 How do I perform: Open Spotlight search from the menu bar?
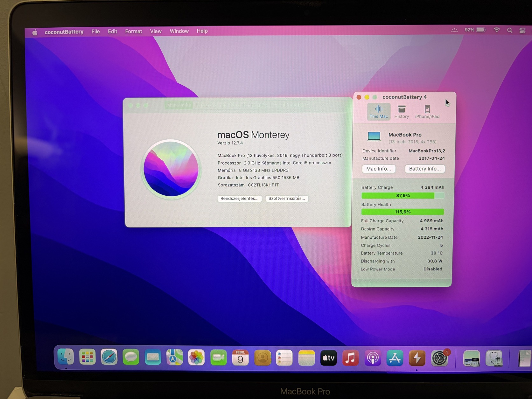pos(510,30)
